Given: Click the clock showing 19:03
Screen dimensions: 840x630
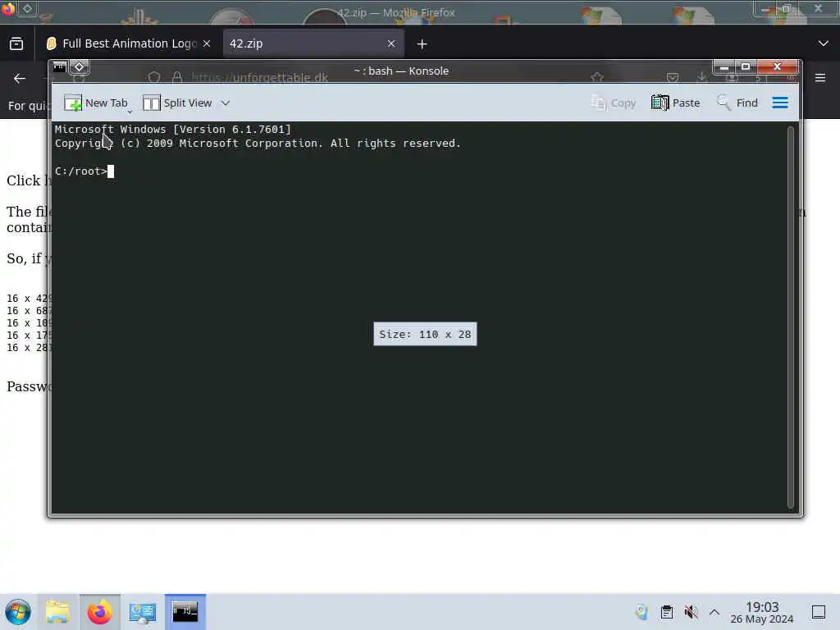Looking at the screenshot, I should point(762,612).
